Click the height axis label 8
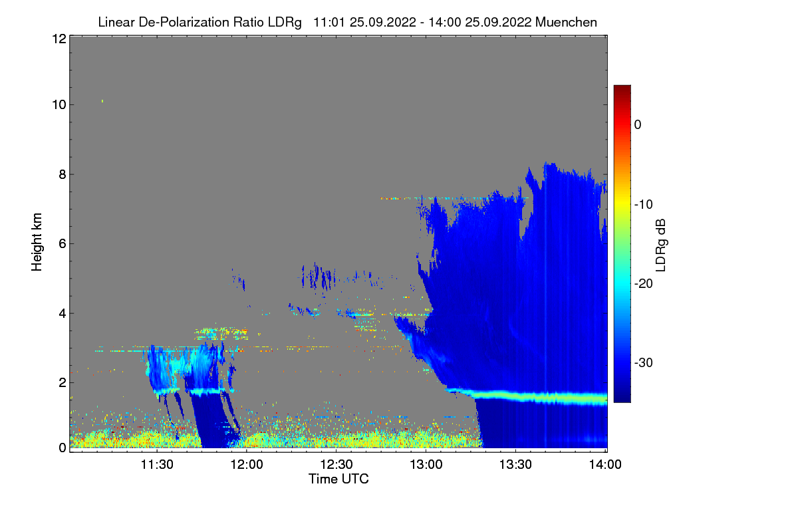This screenshot has height=532, width=798. coord(61,174)
